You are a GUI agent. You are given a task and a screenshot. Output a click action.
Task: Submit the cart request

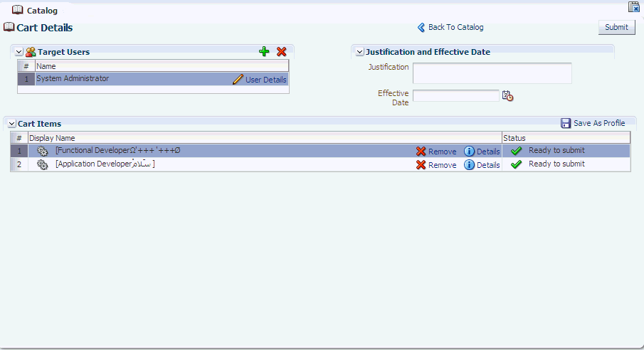click(616, 27)
